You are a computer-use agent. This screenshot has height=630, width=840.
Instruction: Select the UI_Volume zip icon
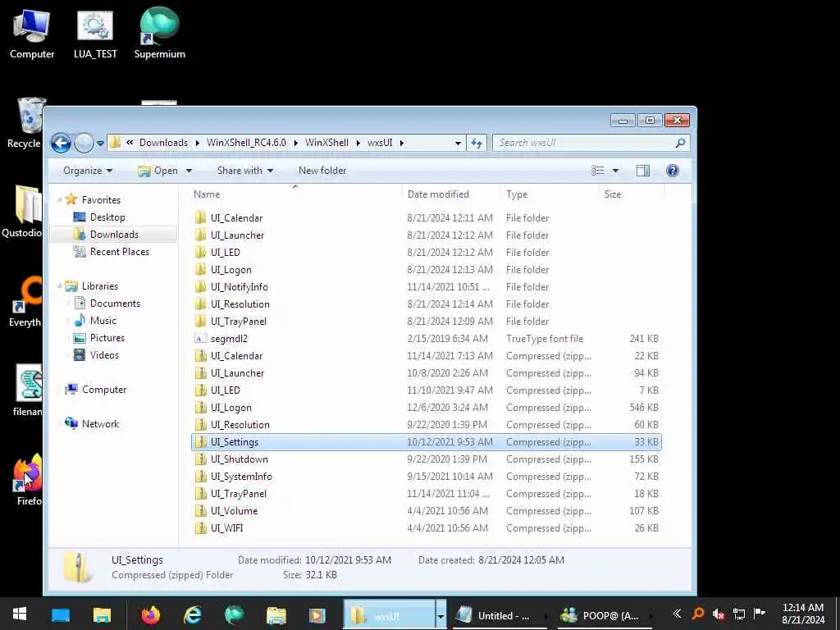[200, 510]
